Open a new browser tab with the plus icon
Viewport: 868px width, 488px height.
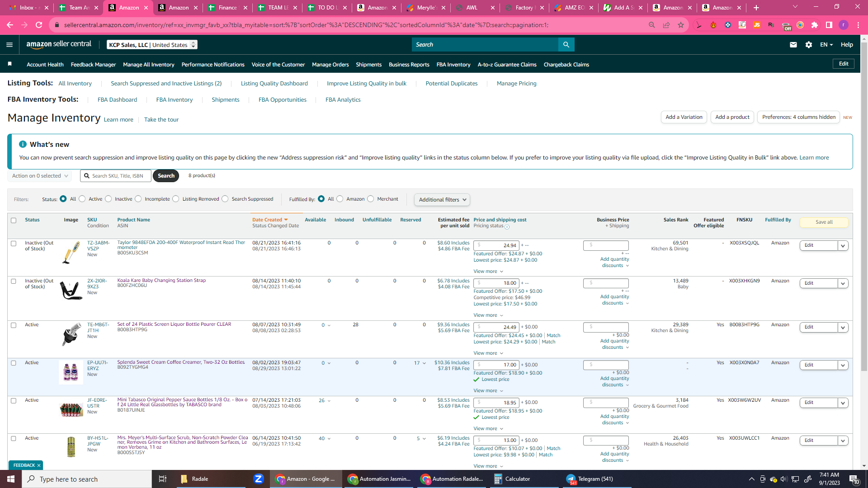tap(756, 8)
